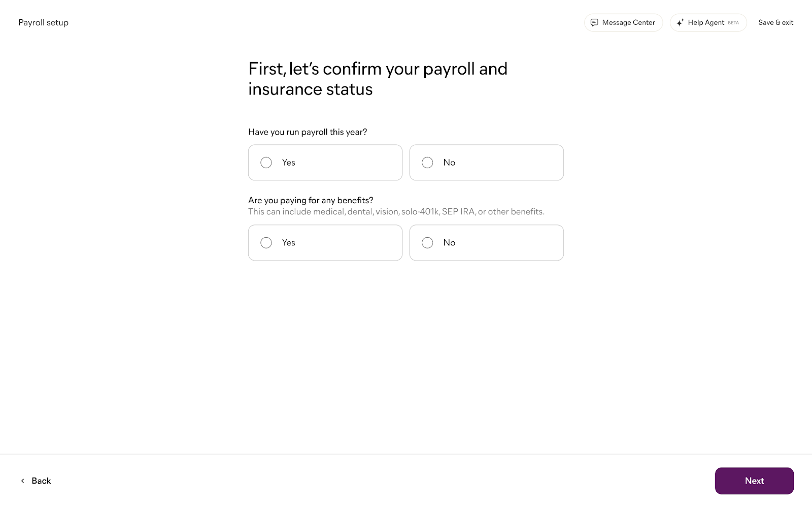Click the 'Message Center' text label
Image resolution: width=812 pixels, height=508 pixels.
pyautogui.click(x=628, y=22)
